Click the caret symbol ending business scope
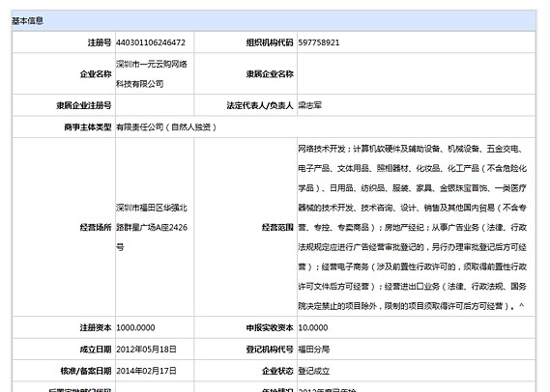550x392 pixels. coord(522,306)
